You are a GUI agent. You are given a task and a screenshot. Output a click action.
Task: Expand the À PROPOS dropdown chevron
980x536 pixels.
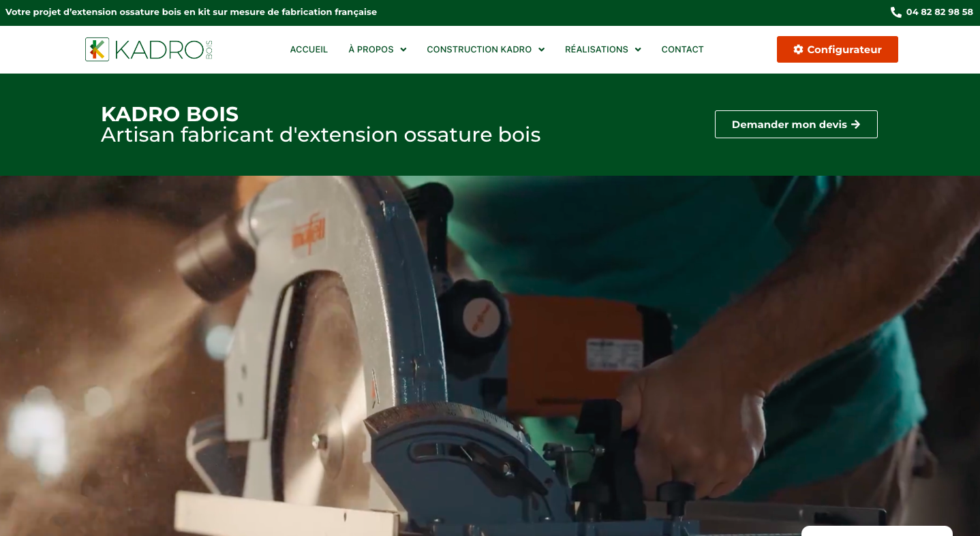[403, 49]
